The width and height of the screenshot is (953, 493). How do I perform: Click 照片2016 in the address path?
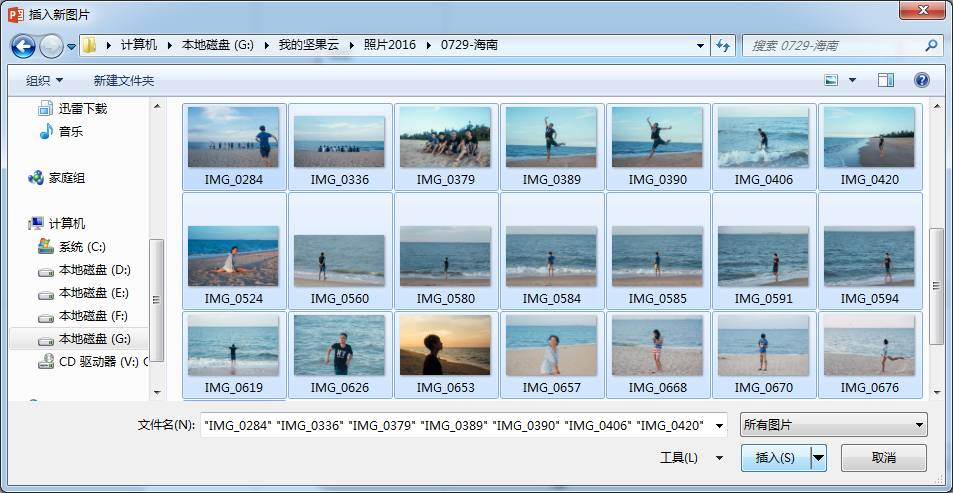(391, 46)
